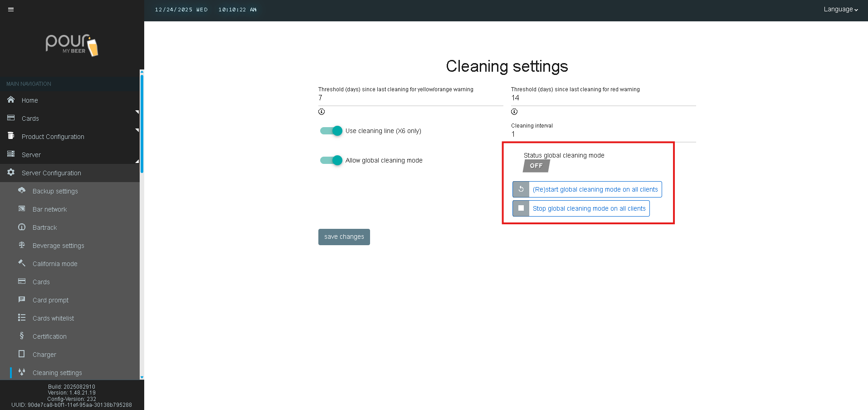Open the Language dropdown
Screen dimensions: 868x410
click(840, 10)
